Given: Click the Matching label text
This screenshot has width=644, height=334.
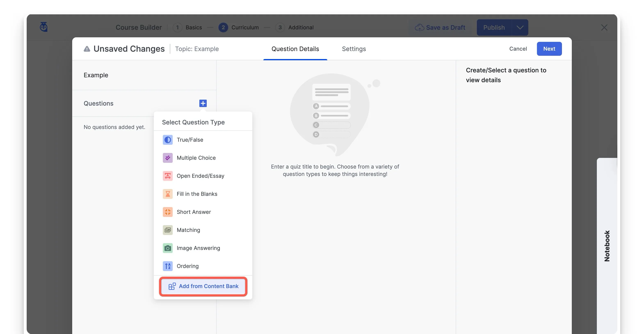Looking at the screenshot, I should point(188,230).
